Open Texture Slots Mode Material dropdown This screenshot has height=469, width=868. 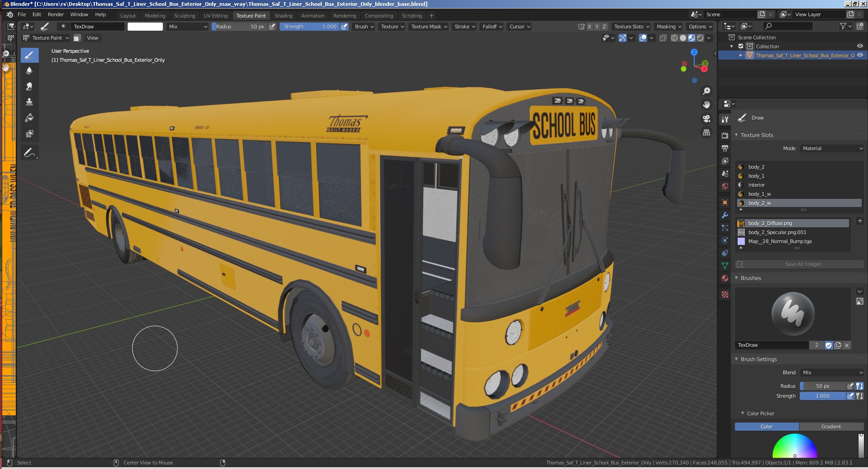pyautogui.click(x=832, y=148)
